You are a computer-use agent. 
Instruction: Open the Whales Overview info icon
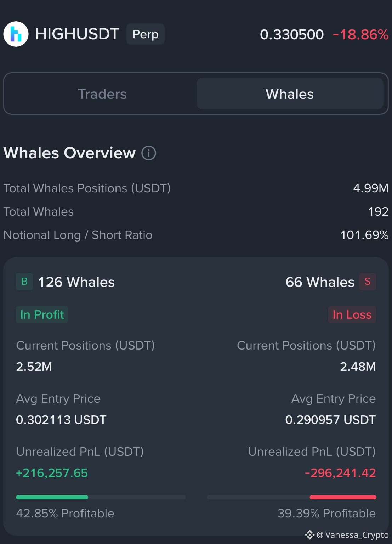pyautogui.click(x=149, y=153)
